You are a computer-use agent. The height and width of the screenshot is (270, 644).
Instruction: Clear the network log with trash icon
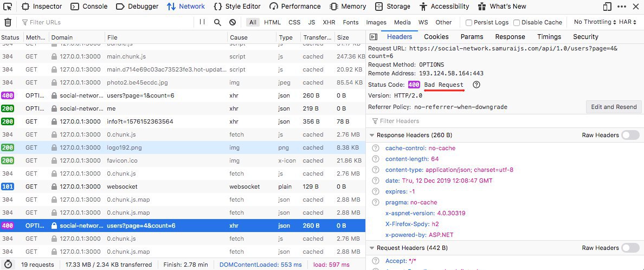8,23
